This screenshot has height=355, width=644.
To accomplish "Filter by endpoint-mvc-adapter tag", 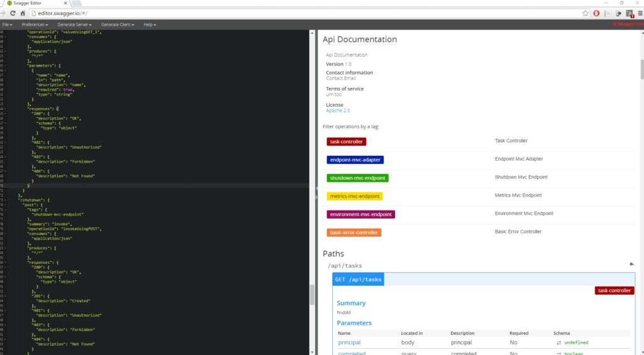I will [355, 160].
